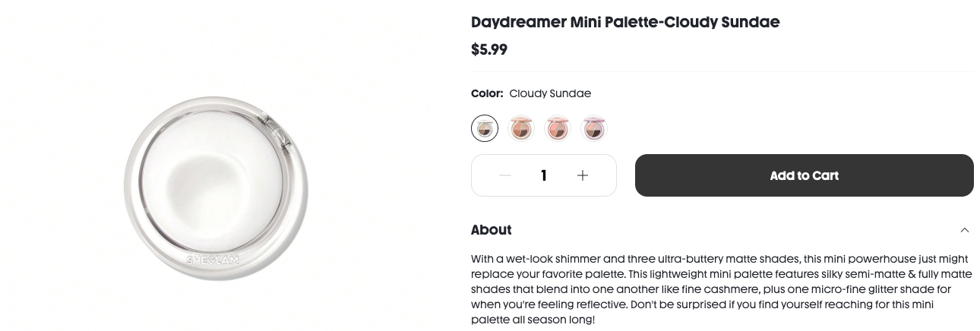The width and height of the screenshot is (980, 331).
Task: Pick the pink compact palette swatch
Action: pos(558,128)
